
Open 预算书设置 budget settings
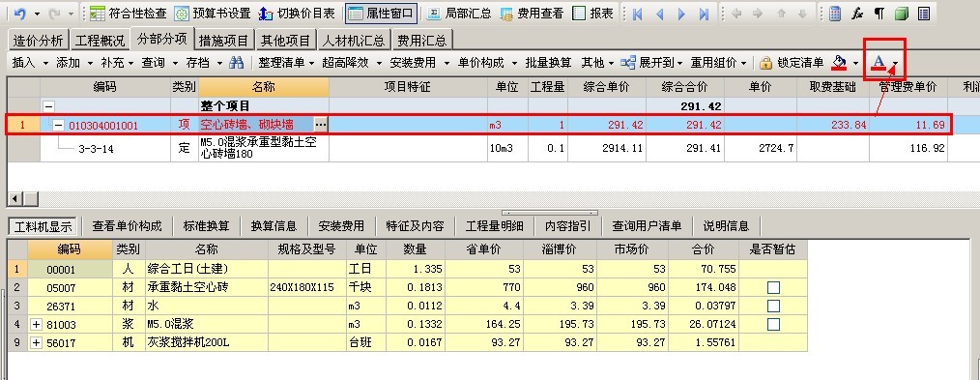213,14
